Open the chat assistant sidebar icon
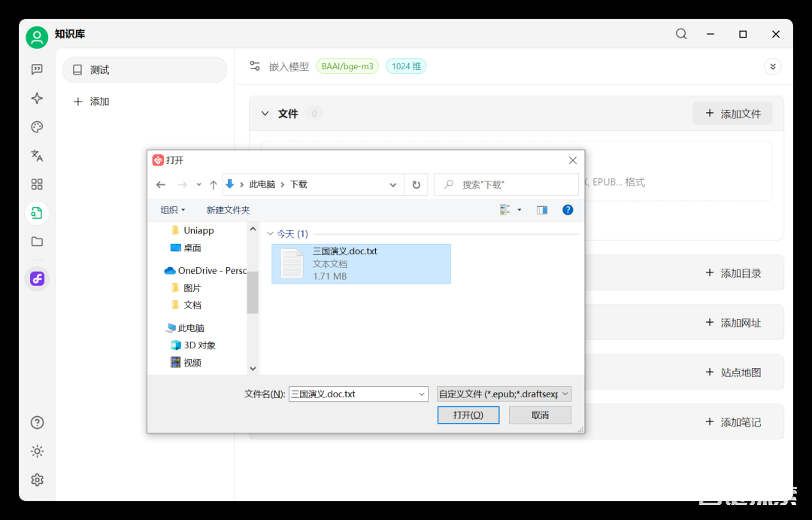Image resolution: width=812 pixels, height=520 pixels. point(37,69)
